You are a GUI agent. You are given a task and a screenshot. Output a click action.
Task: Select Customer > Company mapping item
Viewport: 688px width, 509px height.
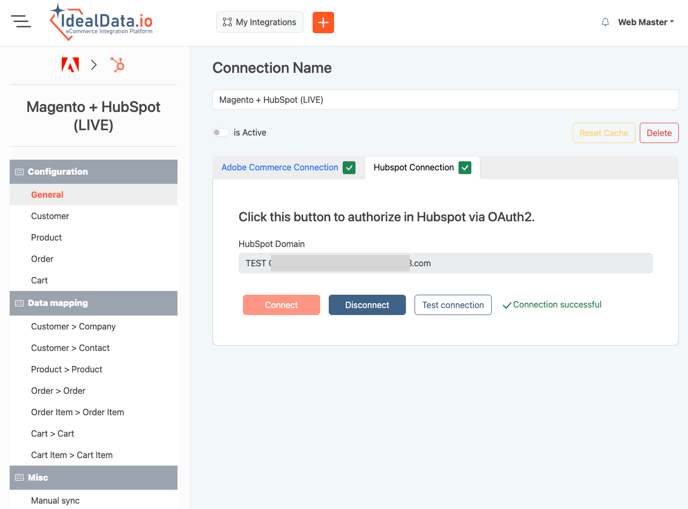[73, 327]
